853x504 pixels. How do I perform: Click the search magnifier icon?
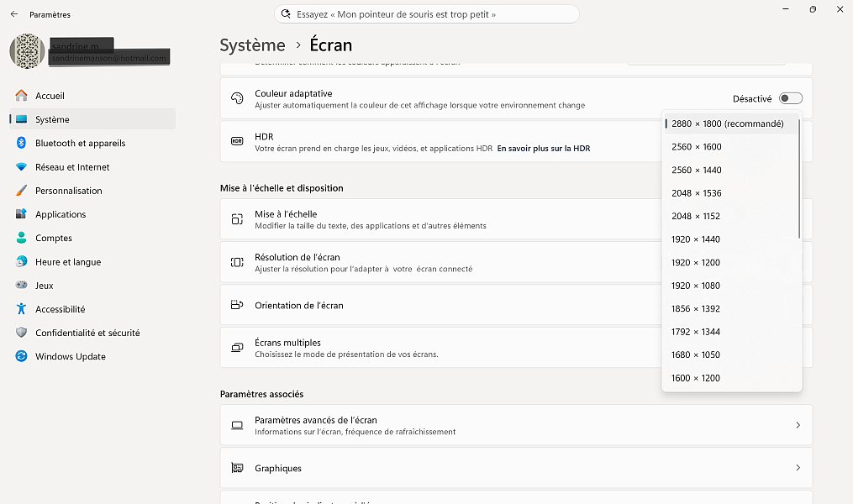[286, 14]
